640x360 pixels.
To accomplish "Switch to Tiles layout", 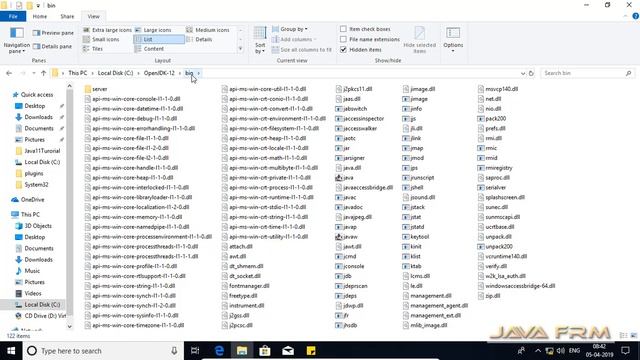I will [x=93, y=49].
